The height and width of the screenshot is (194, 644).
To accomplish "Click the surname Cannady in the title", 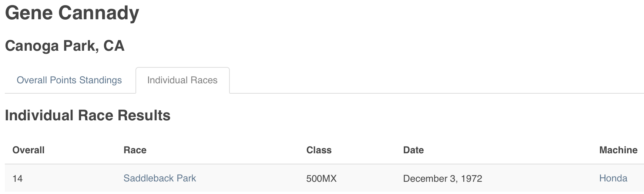I will [x=99, y=13].
